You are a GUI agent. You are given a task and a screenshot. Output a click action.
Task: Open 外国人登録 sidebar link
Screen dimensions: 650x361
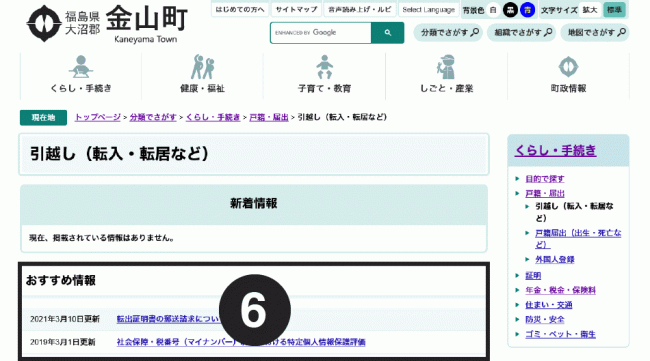click(555, 259)
